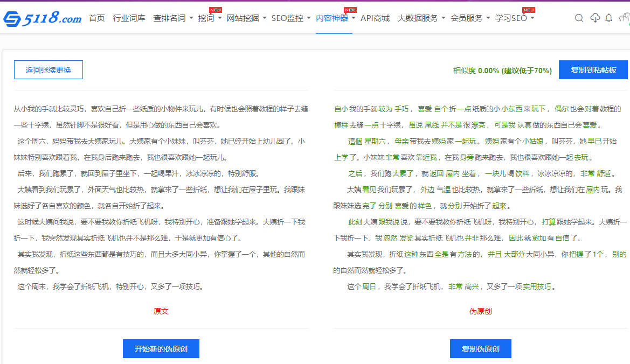Expand the 学习SEO menu
Screen dimensions: 630x364
tap(515, 18)
